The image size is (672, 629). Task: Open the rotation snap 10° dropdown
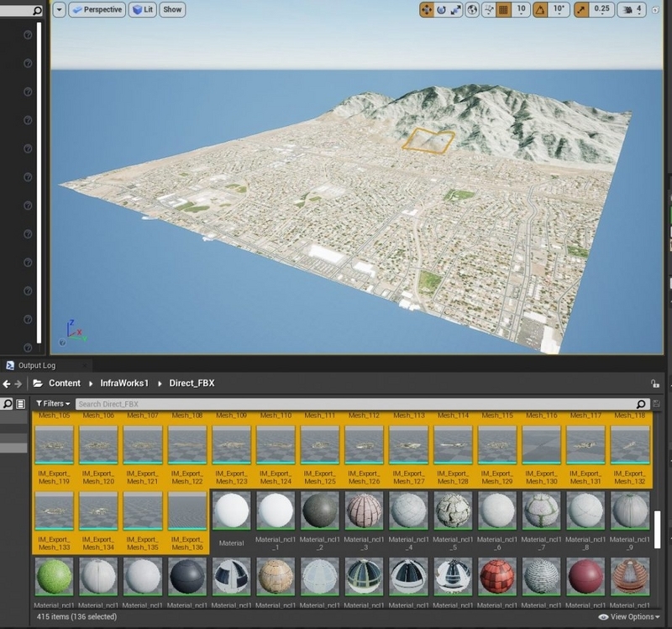tap(559, 9)
